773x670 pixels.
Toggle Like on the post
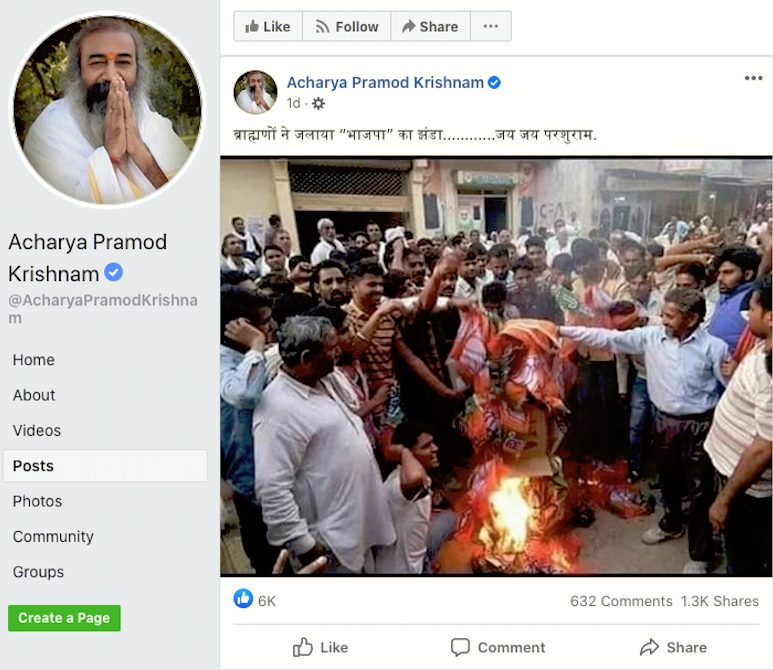coord(320,647)
